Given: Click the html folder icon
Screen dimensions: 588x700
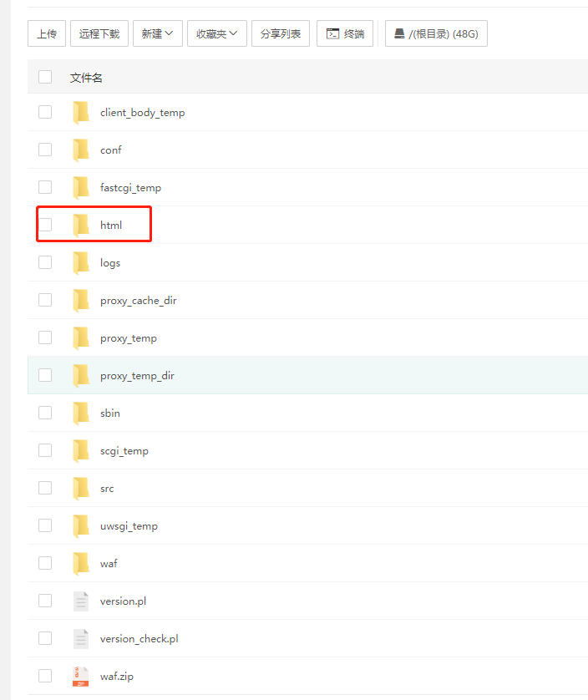Looking at the screenshot, I should (x=81, y=225).
